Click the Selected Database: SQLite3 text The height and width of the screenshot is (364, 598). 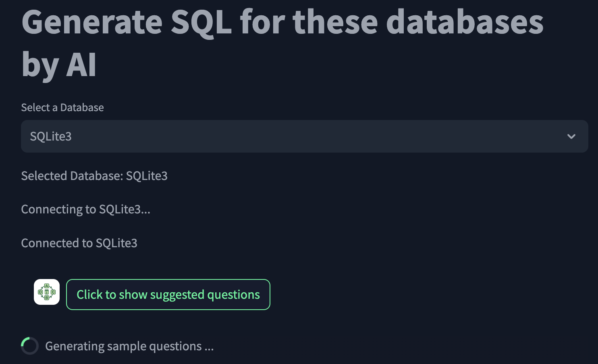(x=94, y=176)
